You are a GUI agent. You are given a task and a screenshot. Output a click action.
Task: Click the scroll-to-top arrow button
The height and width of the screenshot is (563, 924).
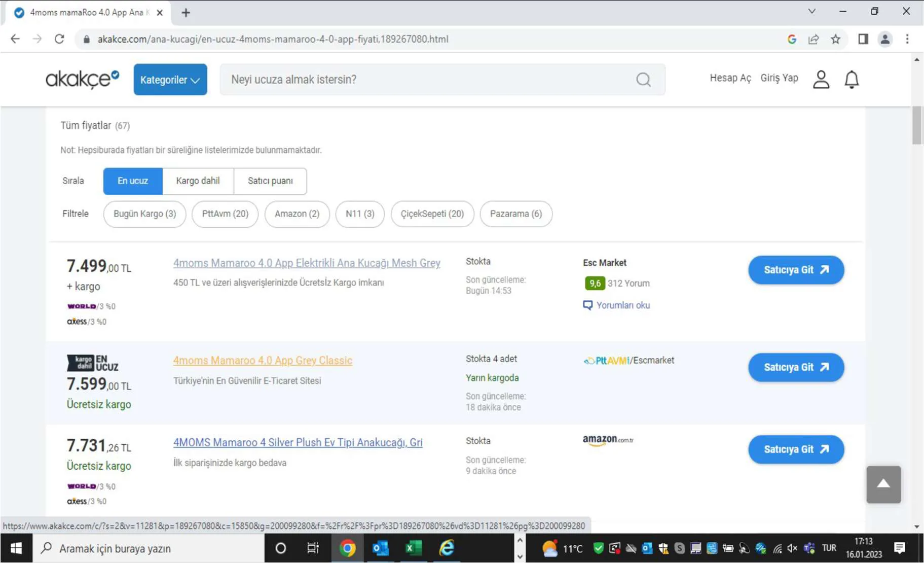(x=883, y=484)
